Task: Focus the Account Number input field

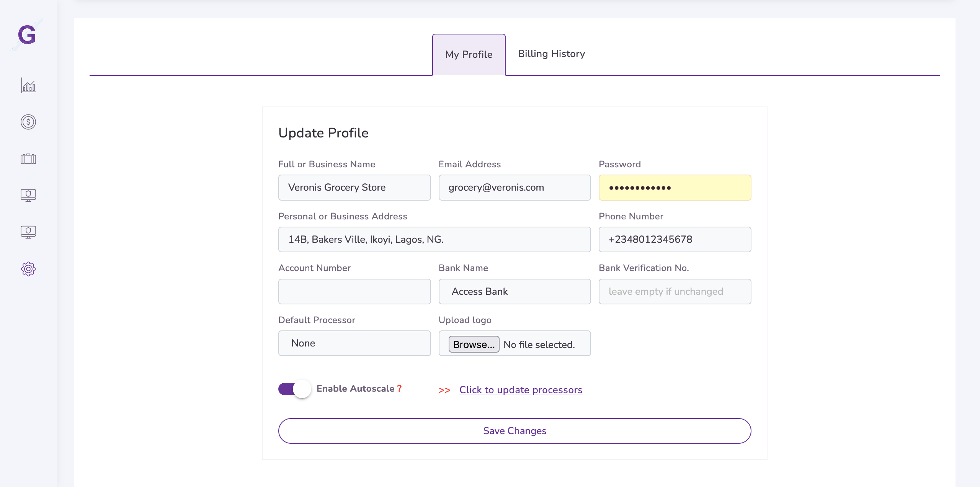Action: coord(354,291)
